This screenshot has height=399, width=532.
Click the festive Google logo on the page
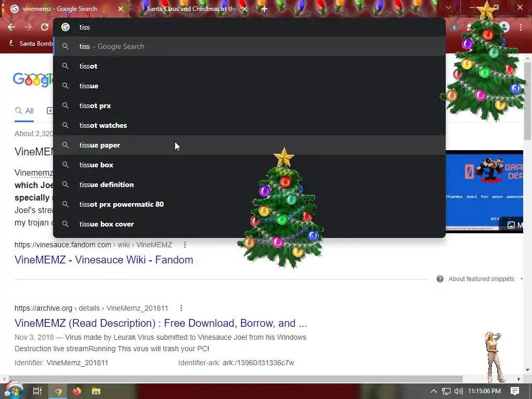[33, 79]
